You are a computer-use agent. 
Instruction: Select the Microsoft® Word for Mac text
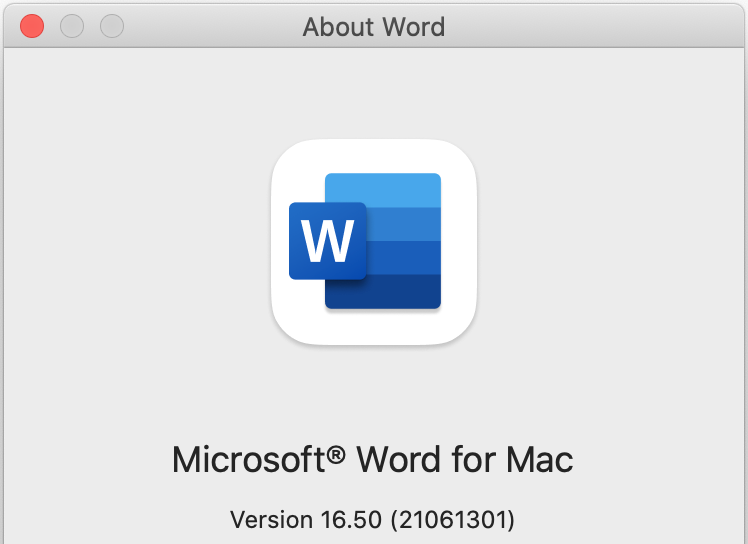click(x=373, y=460)
